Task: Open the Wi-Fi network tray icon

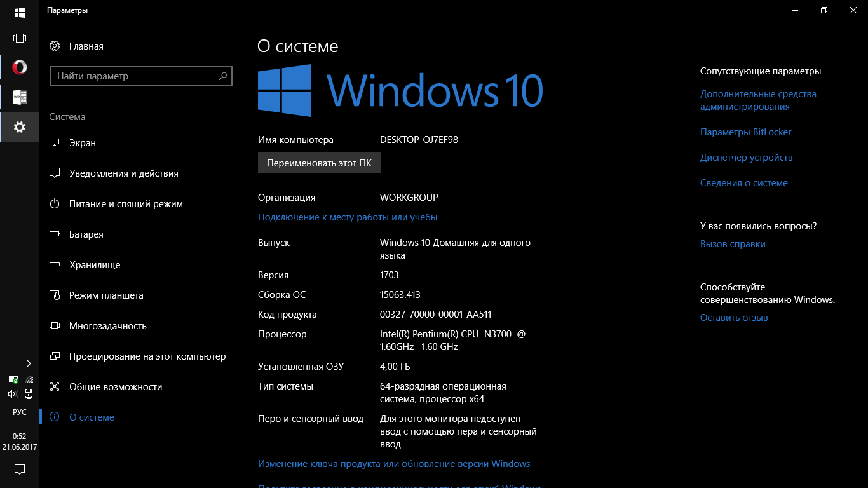Action: [x=29, y=380]
